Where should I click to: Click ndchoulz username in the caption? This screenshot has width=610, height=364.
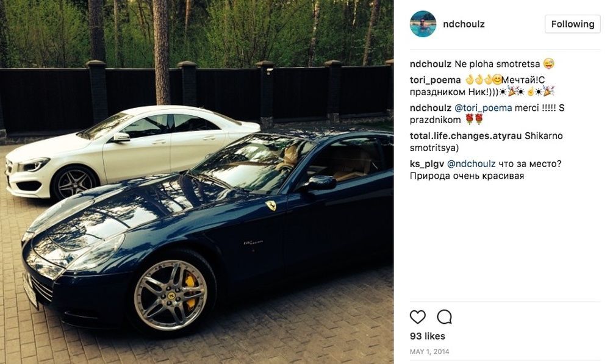430,64
